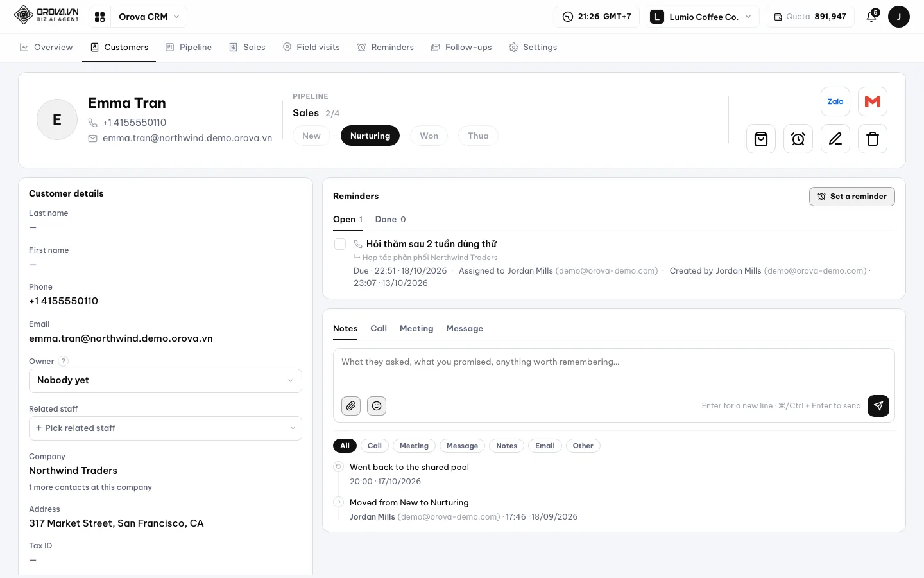Click the pencil edit customer icon

[x=835, y=139]
